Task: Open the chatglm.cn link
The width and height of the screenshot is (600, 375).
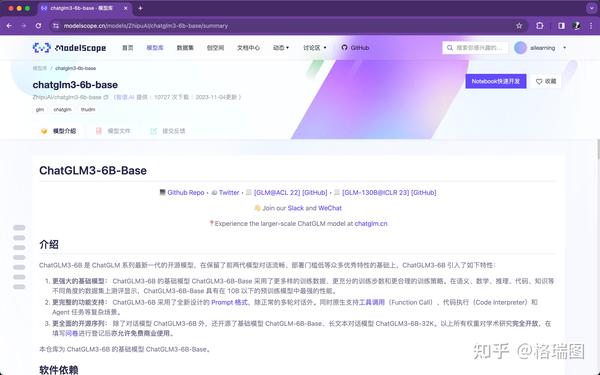Action: click(371, 223)
